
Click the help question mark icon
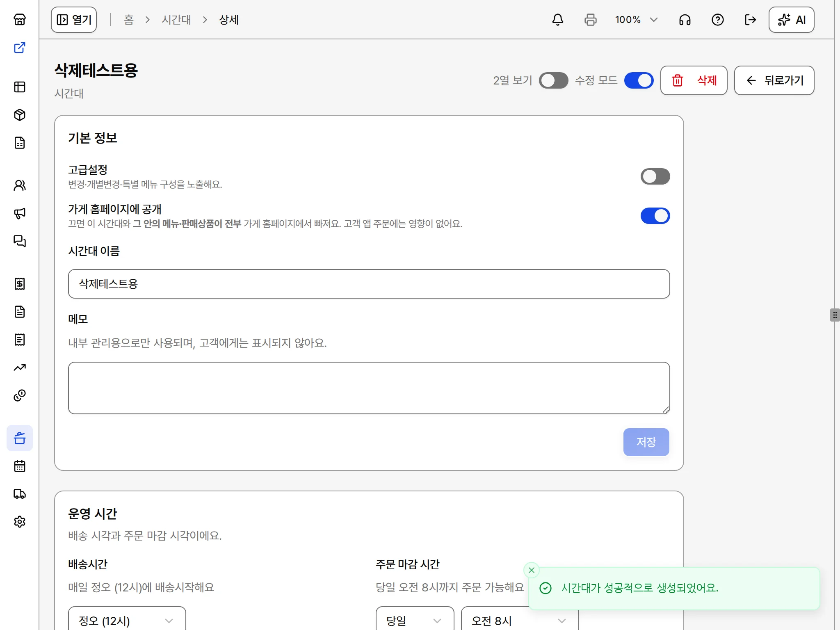[718, 20]
